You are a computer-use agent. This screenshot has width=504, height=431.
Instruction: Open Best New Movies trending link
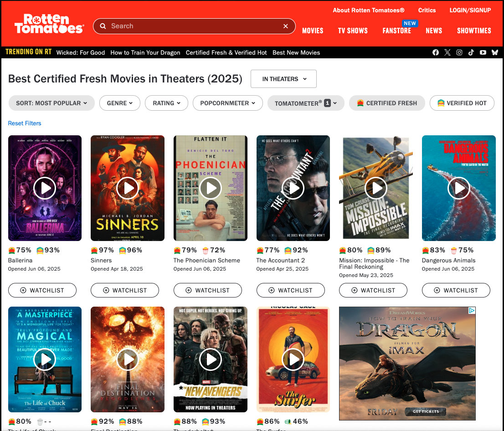296,52
